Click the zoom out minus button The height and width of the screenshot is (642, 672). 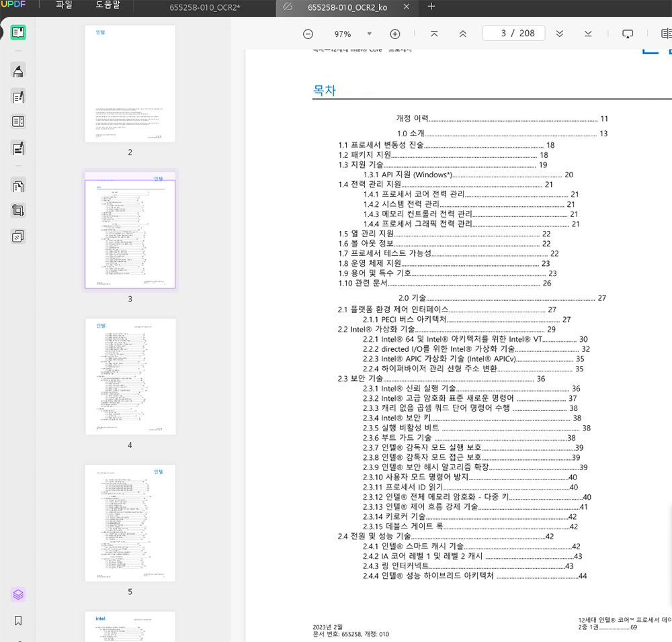tap(308, 34)
